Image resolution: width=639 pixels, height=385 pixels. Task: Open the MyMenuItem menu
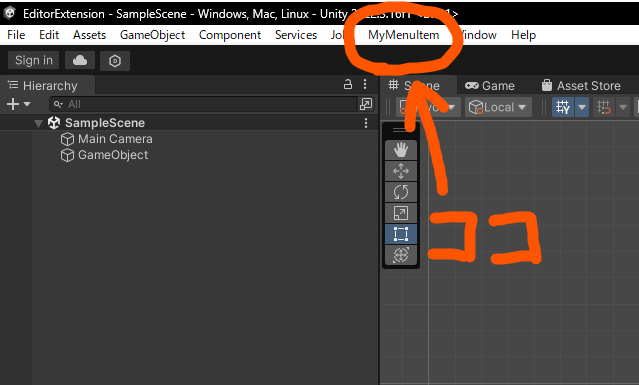[403, 35]
